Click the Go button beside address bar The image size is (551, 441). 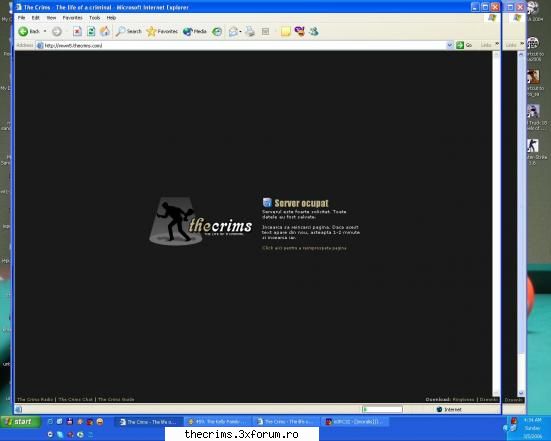464,45
